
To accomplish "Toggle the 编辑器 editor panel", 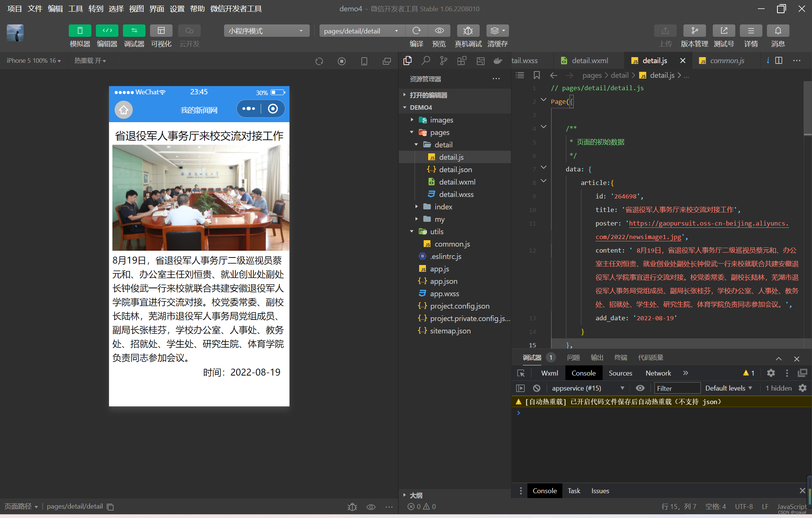I will (x=107, y=31).
